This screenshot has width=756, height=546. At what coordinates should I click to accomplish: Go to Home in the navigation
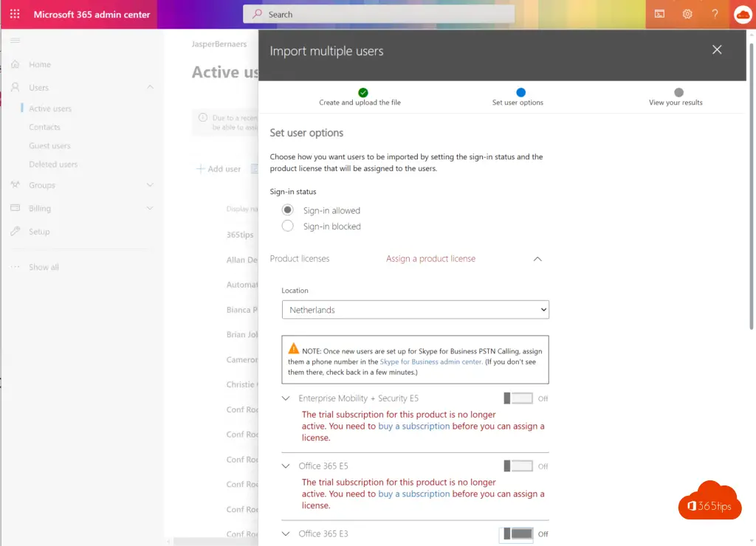(40, 64)
